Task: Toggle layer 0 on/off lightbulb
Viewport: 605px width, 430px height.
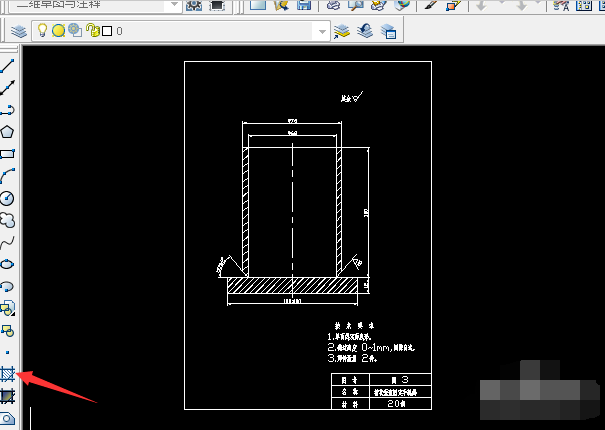Action: (42, 30)
